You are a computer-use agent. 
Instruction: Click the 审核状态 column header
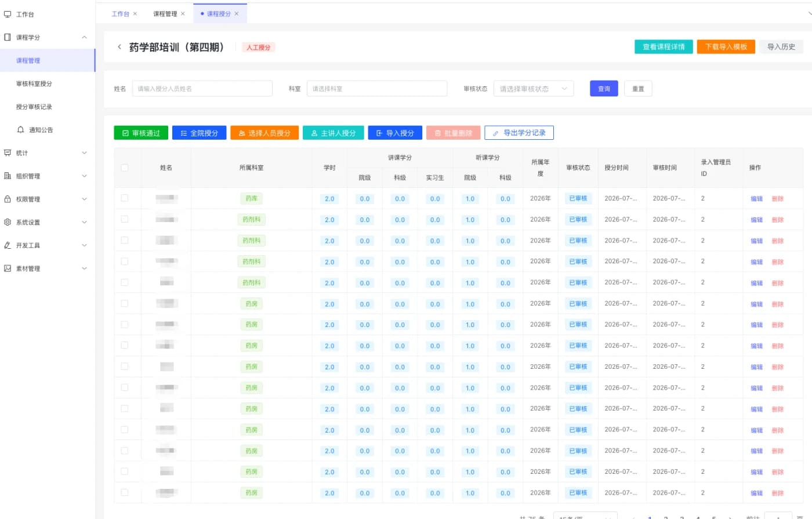[x=578, y=168]
